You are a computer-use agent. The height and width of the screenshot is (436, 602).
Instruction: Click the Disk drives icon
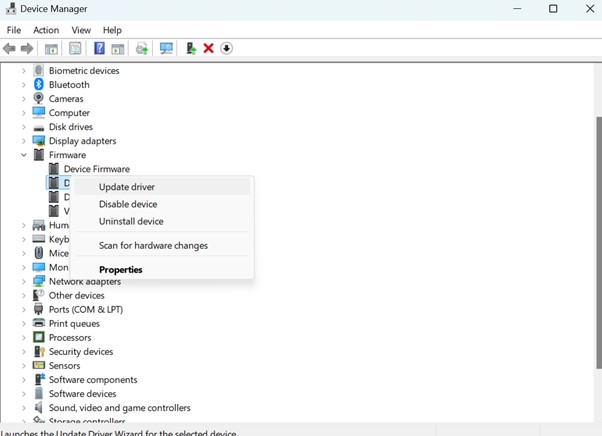click(x=38, y=128)
